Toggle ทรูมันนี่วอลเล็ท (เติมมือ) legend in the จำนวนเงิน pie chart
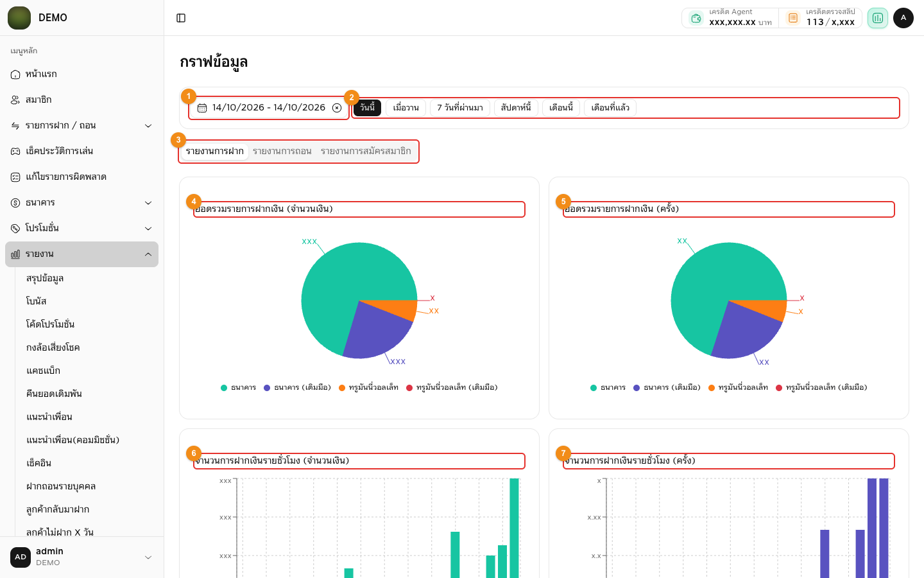Image resolution: width=924 pixels, height=578 pixels. click(x=452, y=388)
